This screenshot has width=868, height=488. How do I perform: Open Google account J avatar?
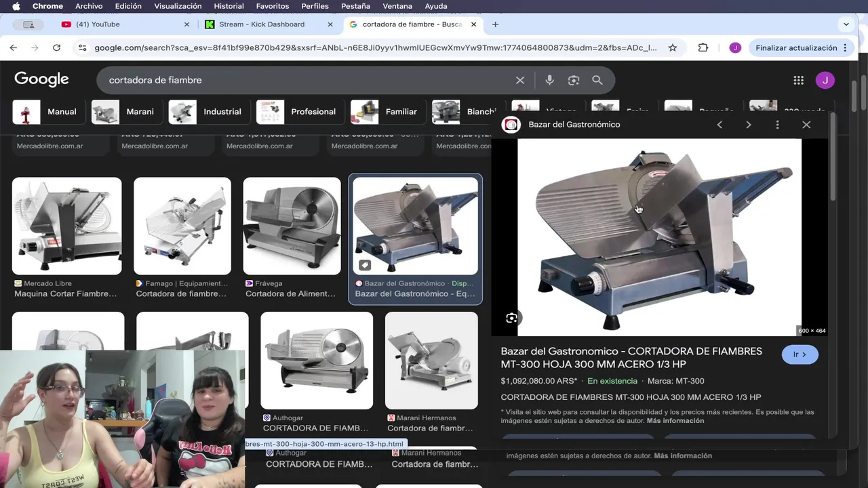pyautogui.click(x=825, y=80)
